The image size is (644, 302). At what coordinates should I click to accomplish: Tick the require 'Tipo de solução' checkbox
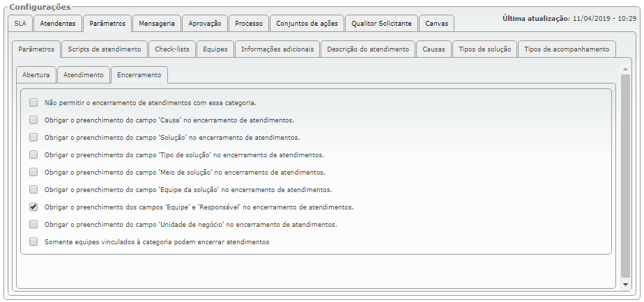point(33,155)
